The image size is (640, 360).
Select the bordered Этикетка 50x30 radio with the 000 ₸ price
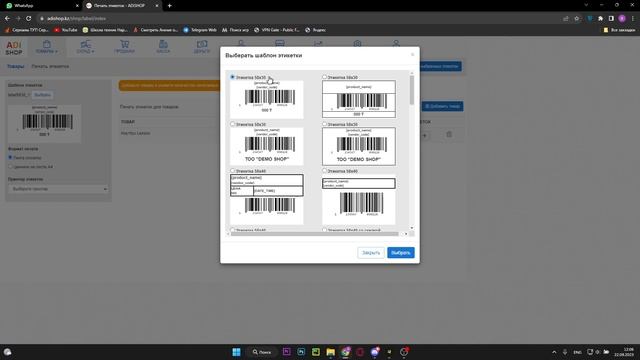click(324, 77)
